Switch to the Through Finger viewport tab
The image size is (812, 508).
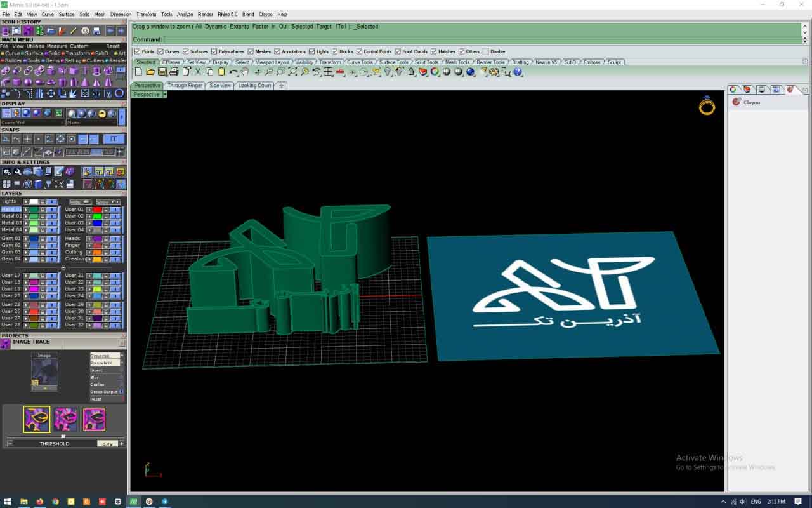(x=185, y=85)
